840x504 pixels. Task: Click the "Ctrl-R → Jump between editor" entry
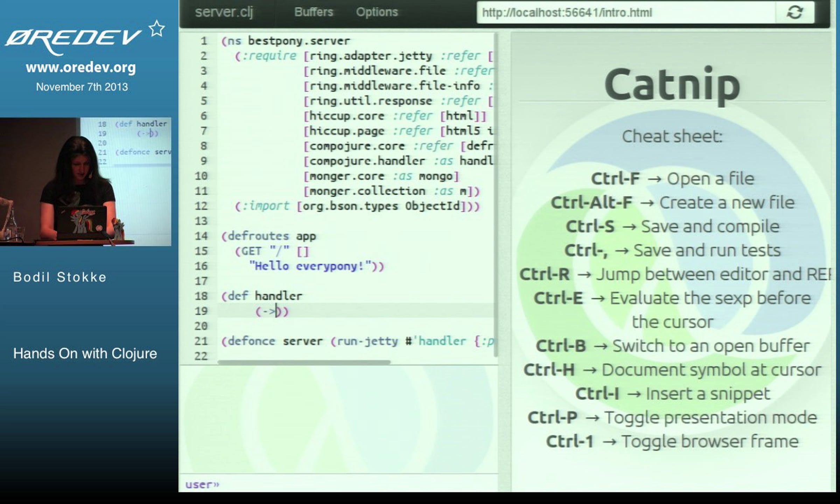click(x=675, y=274)
